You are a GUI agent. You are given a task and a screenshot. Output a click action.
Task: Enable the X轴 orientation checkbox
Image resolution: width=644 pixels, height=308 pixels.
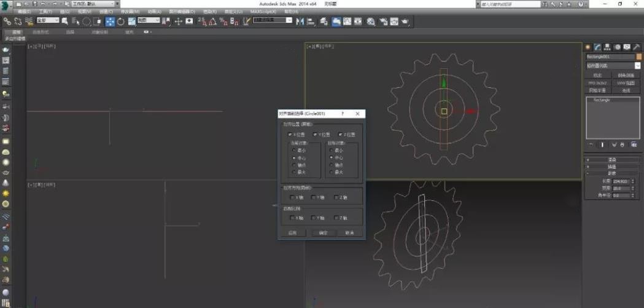pyautogui.click(x=292, y=197)
